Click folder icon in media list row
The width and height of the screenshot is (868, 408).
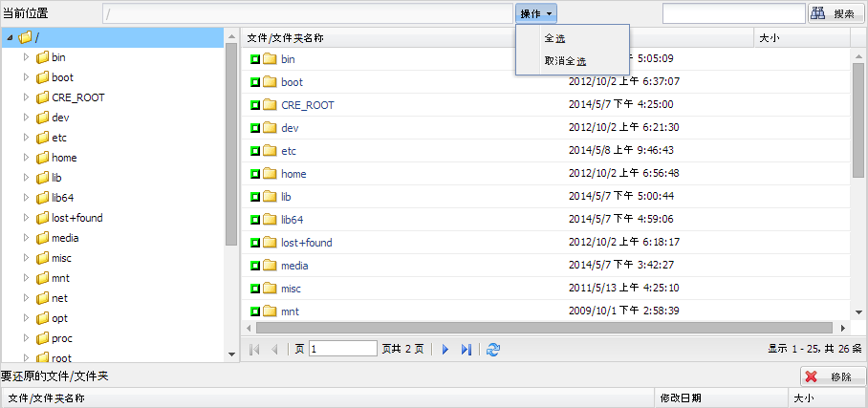tap(270, 266)
